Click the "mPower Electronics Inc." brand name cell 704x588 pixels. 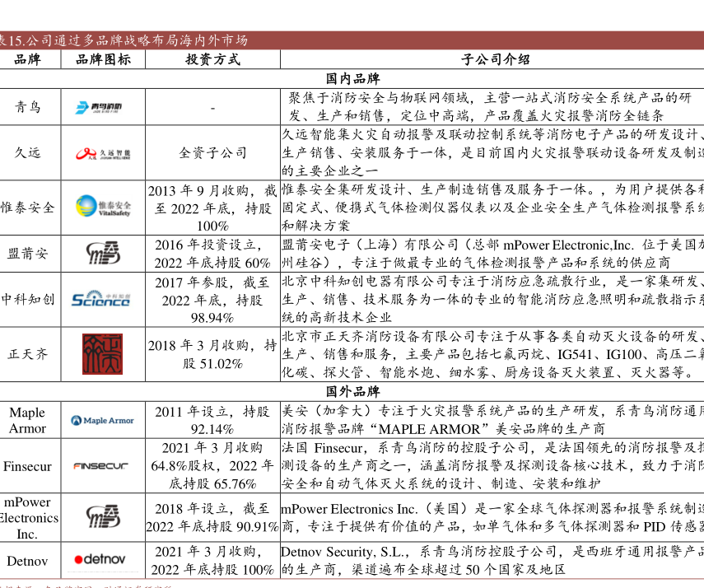click(28, 518)
